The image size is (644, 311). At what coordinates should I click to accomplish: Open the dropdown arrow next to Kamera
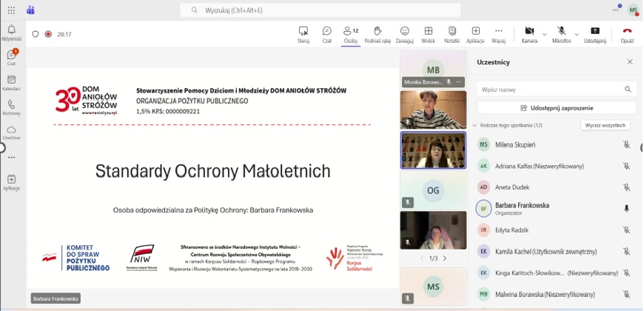[x=544, y=34]
